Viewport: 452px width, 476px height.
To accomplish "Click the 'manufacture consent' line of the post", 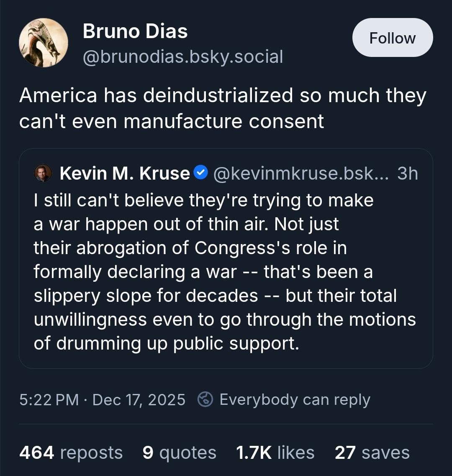I will coord(223,121).
